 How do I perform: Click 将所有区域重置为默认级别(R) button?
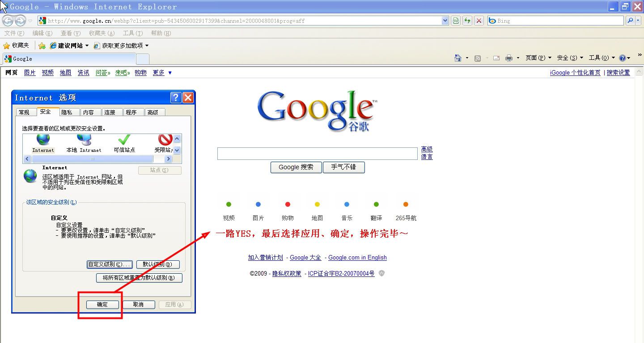click(139, 278)
